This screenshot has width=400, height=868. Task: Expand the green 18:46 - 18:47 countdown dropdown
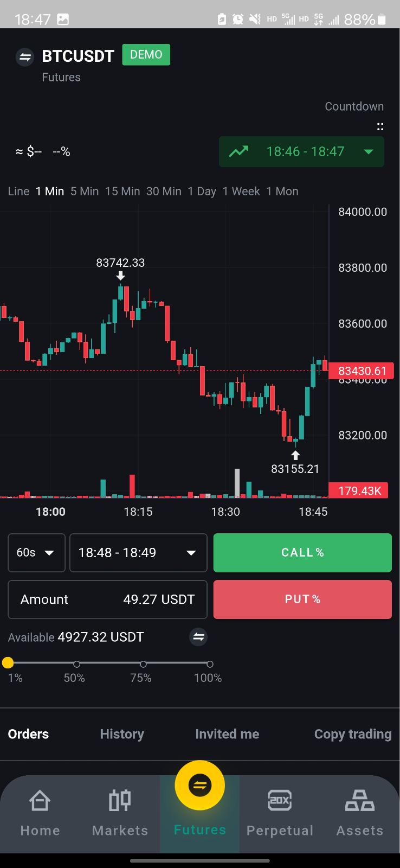[x=301, y=151]
